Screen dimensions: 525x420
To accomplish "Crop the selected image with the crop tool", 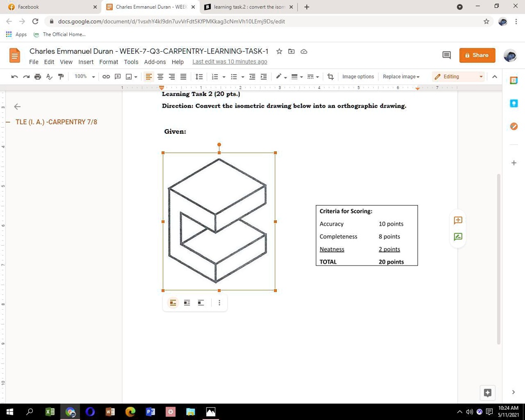I will point(330,76).
